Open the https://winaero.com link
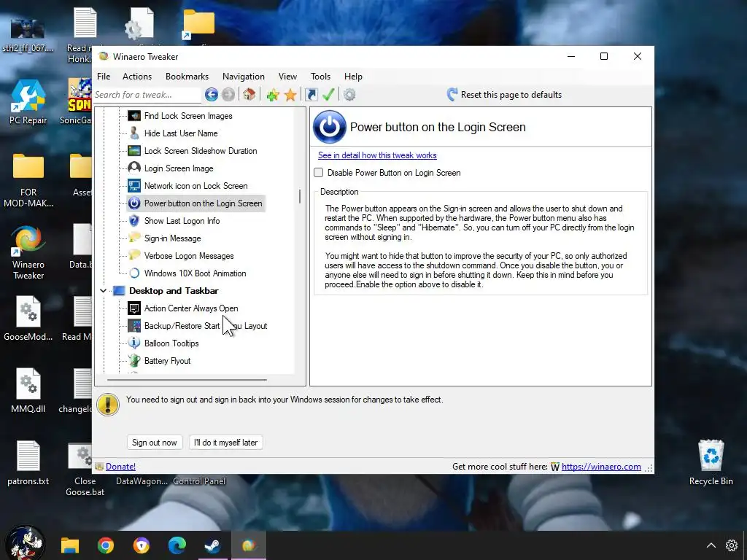 tap(601, 467)
